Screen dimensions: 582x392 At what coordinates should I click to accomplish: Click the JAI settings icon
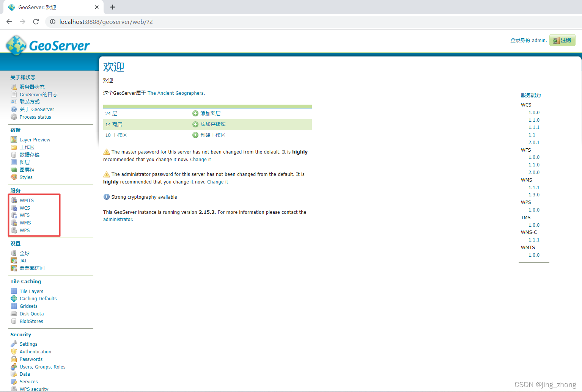[x=14, y=260]
